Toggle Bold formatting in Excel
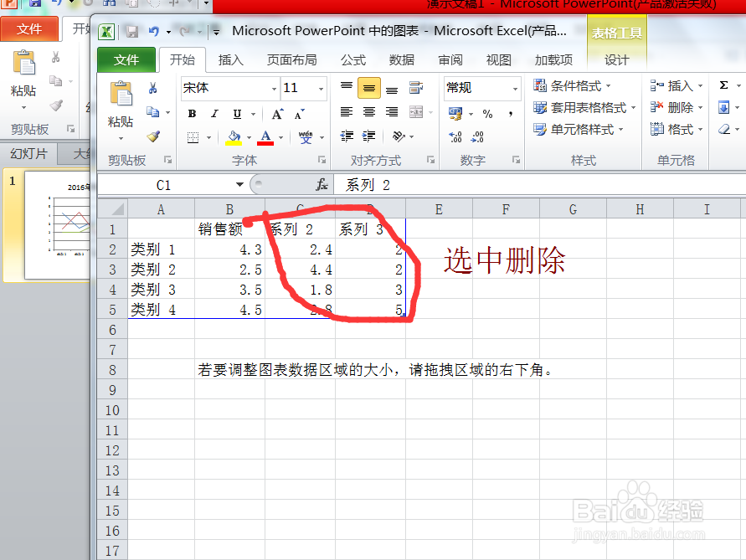 [193, 114]
